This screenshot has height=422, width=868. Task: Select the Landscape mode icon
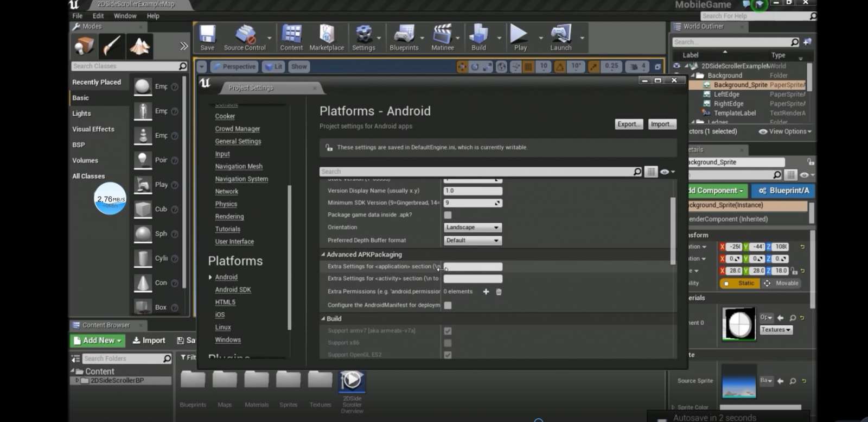click(139, 46)
